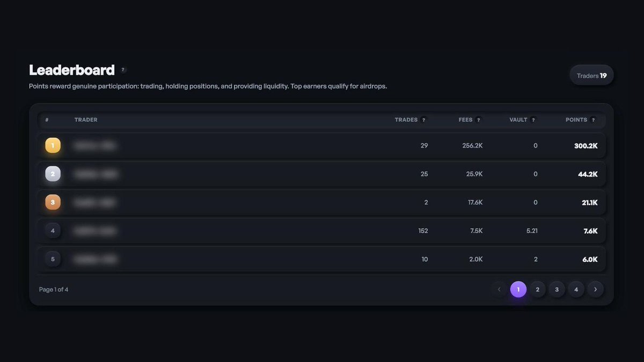The height and width of the screenshot is (362, 644).
Task: Click the 17.6K fees value
Action: coord(475,202)
